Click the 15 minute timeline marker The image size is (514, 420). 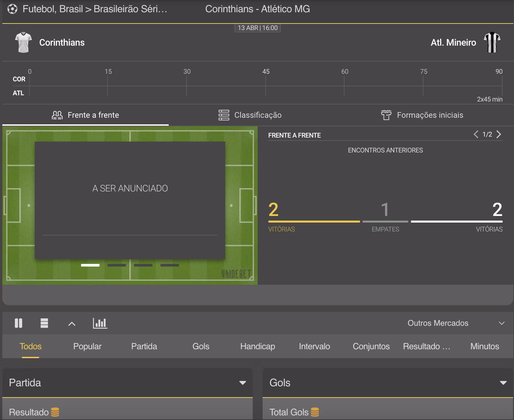[x=108, y=71]
